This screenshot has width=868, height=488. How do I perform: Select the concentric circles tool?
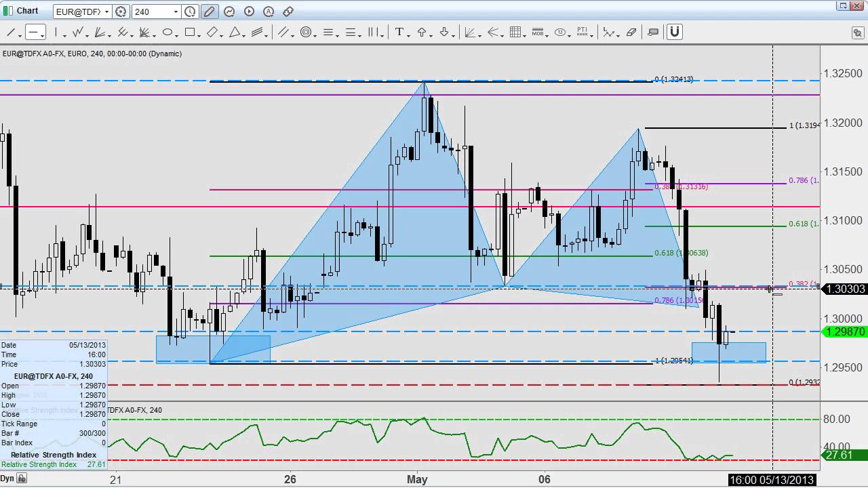(306, 32)
